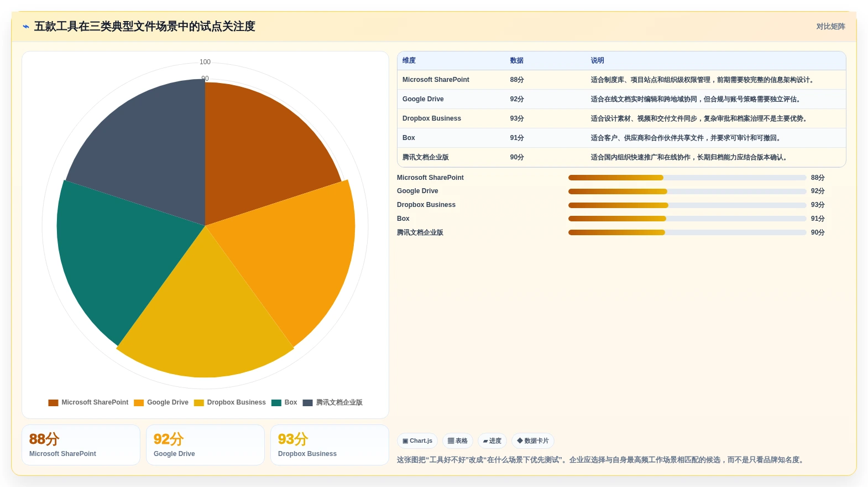This screenshot has width=868, height=487.
Task: Click the 腾讯文档企业版 progress bar
Action: [687, 232]
